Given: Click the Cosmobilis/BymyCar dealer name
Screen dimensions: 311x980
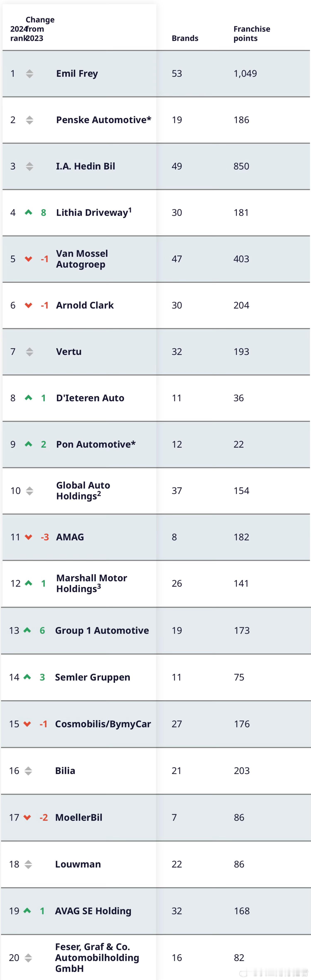Looking at the screenshot, I should coord(103,724).
